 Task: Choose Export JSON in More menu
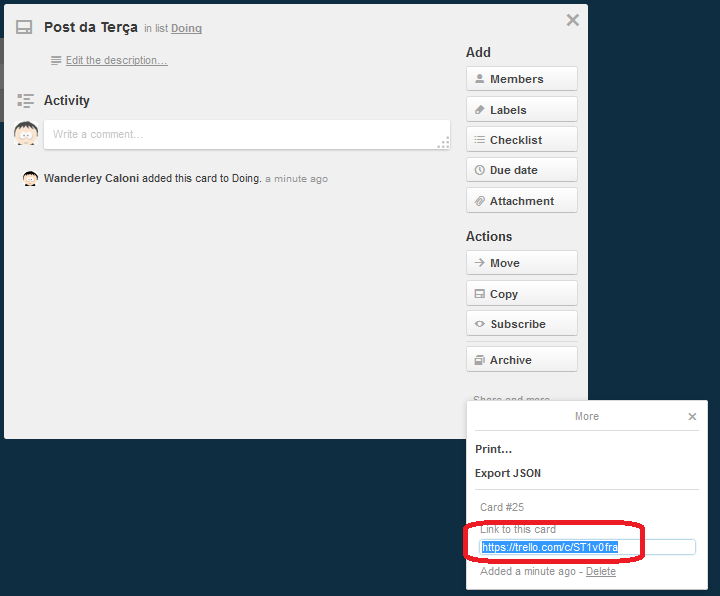pyautogui.click(x=508, y=474)
